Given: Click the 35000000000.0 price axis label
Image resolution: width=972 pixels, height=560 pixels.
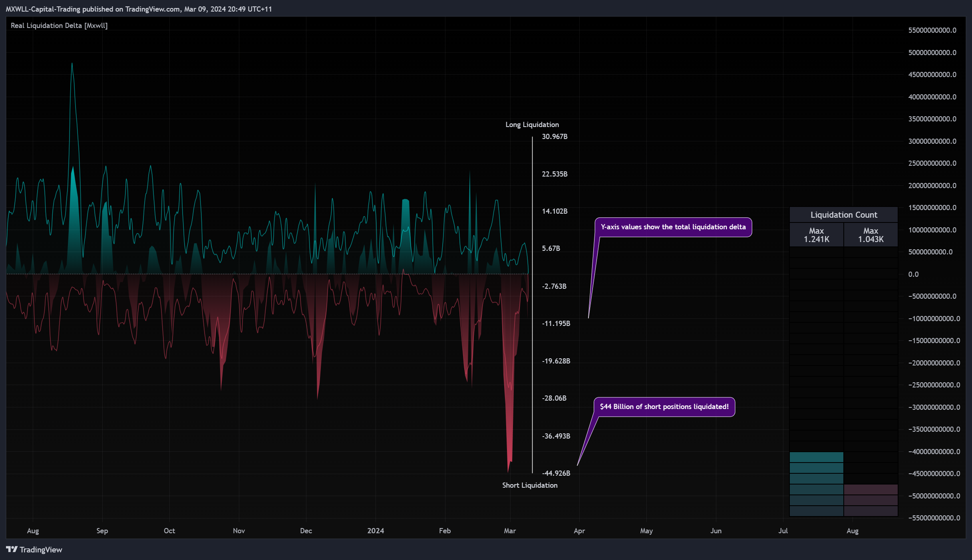Looking at the screenshot, I should (x=932, y=119).
